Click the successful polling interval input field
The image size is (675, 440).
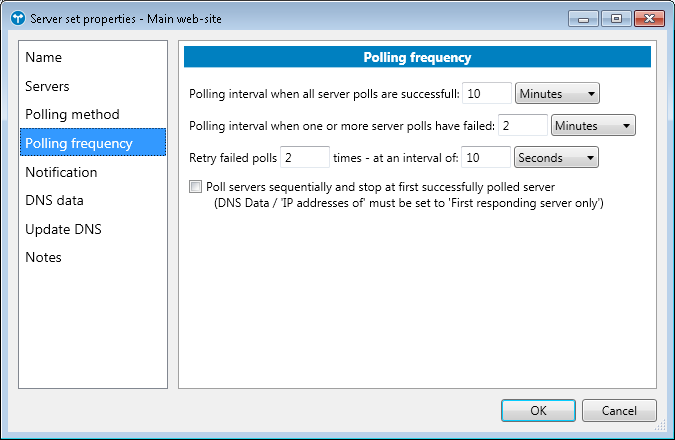pos(487,94)
